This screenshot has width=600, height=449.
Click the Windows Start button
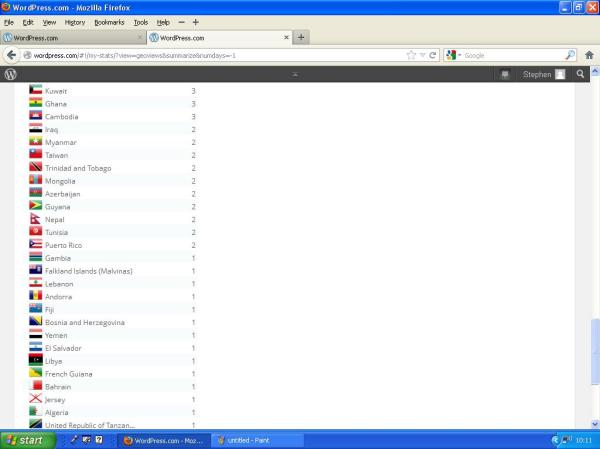point(26,440)
